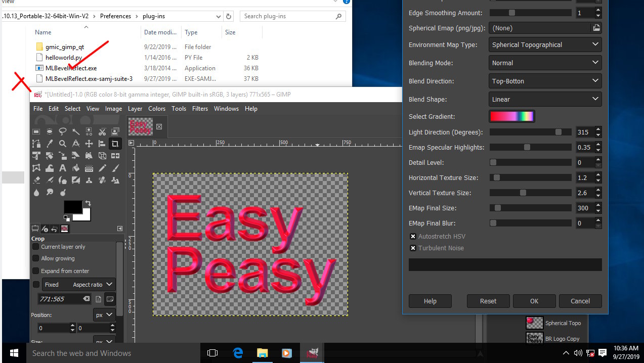
Task: Open the Spherical Emap file browser
Action: click(x=596, y=28)
